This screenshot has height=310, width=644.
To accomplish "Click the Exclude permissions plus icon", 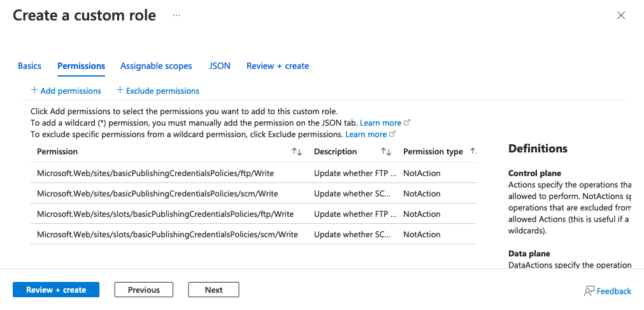I will (x=120, y=90).
